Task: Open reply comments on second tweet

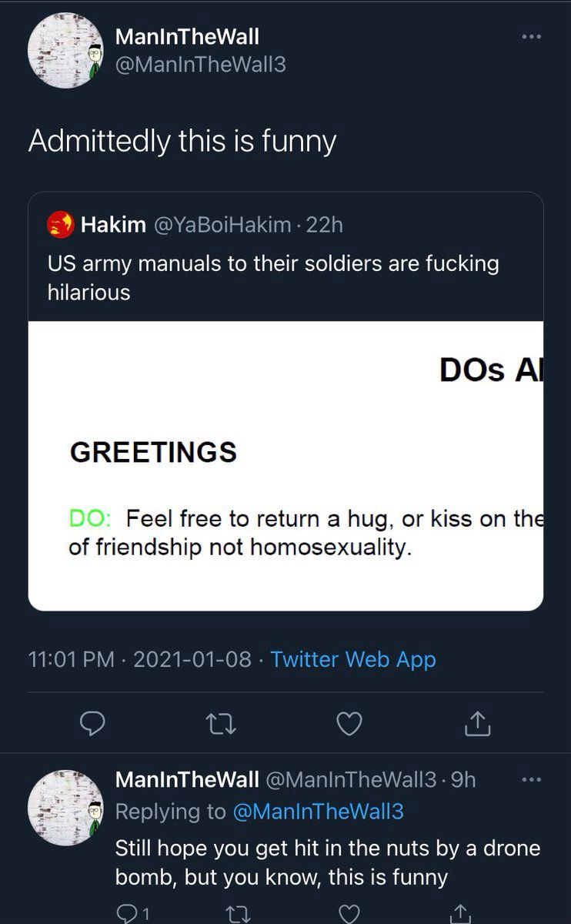Action: click(128, 913)
